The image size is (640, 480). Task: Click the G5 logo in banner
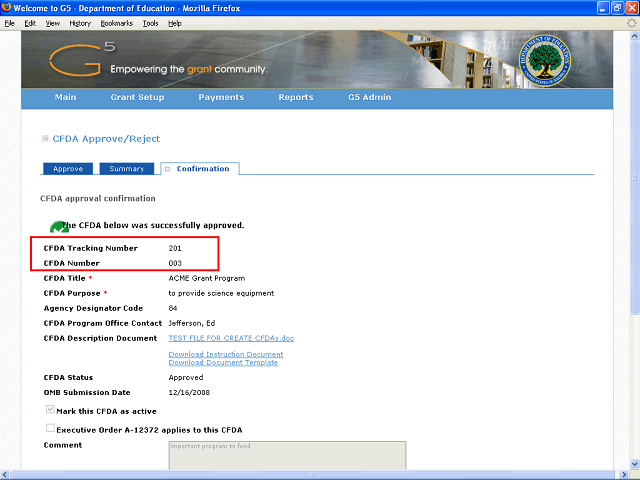tap(82, 59)
